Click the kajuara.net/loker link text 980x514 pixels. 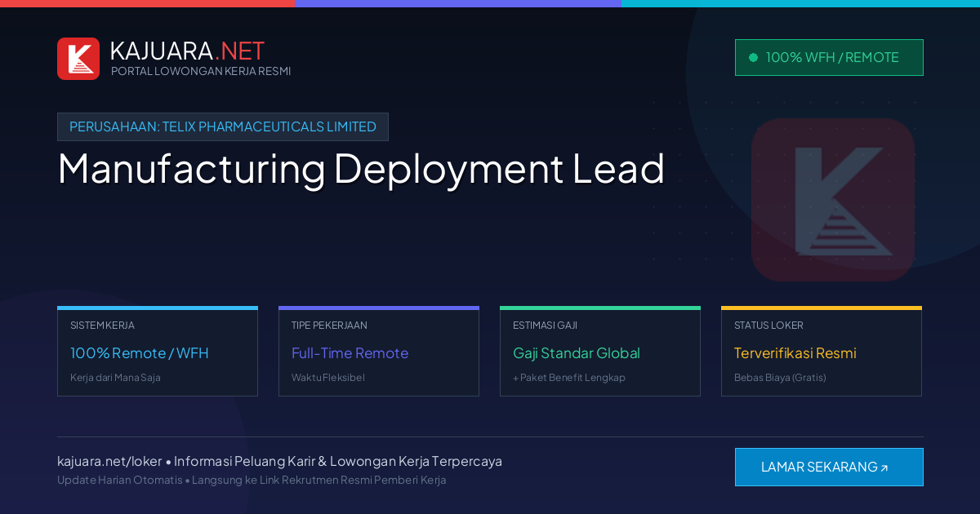(109, 461)
